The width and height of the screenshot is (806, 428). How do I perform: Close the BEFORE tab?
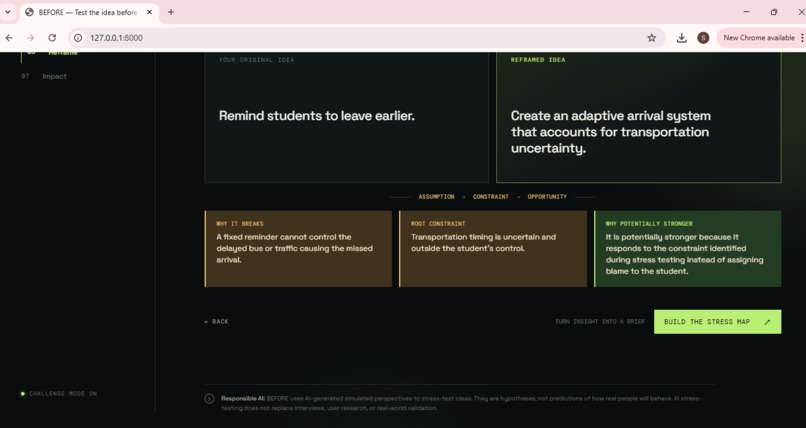click(x=149, y=12)
